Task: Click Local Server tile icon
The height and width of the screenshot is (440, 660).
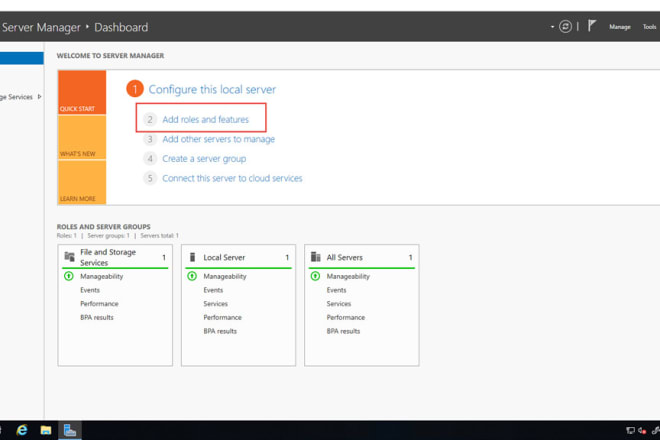Action: [192, 257]
